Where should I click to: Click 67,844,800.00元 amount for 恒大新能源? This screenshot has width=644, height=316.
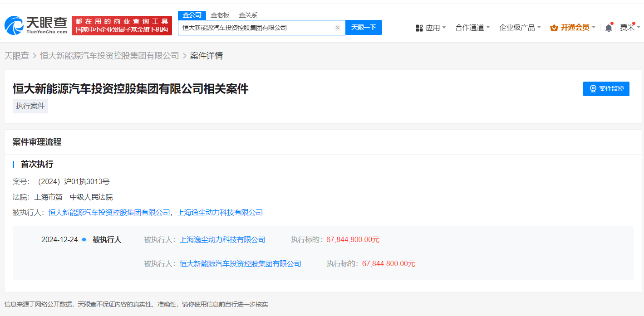coord(389,263)
